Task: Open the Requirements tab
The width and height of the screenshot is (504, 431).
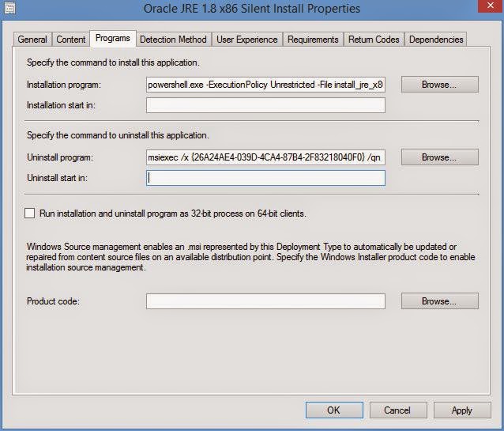Action: pos(313,40)
